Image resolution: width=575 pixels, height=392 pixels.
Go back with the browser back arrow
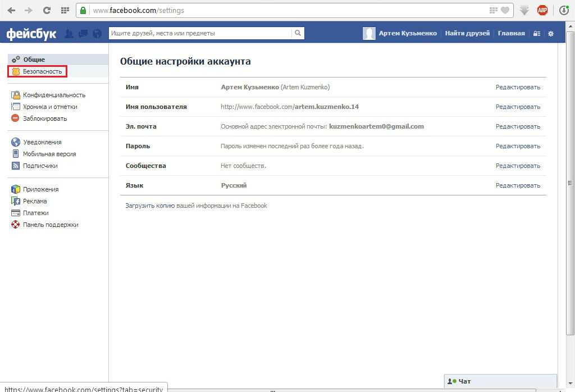coord(11,10)
